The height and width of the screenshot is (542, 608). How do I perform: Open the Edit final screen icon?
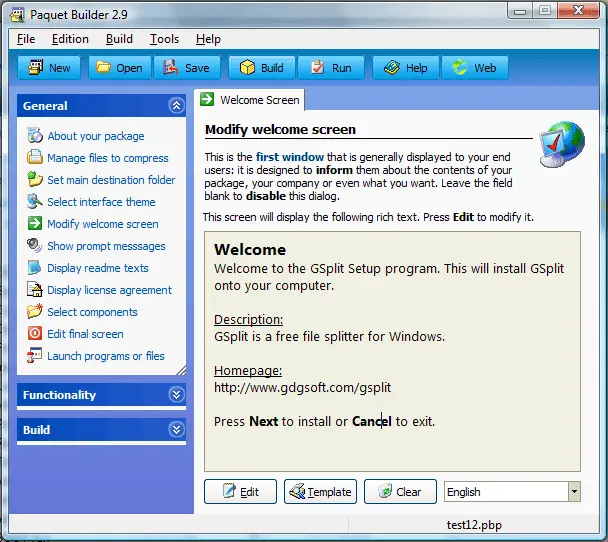(35, 333)
